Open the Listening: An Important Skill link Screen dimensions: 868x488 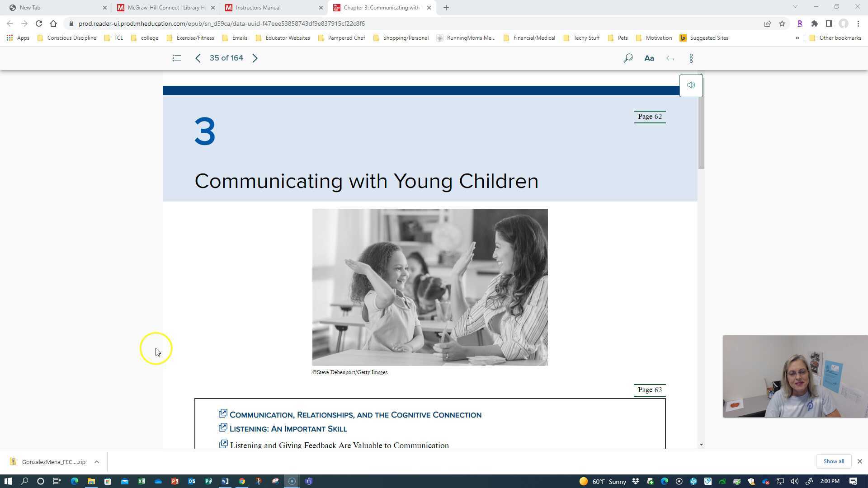[288, 428]
